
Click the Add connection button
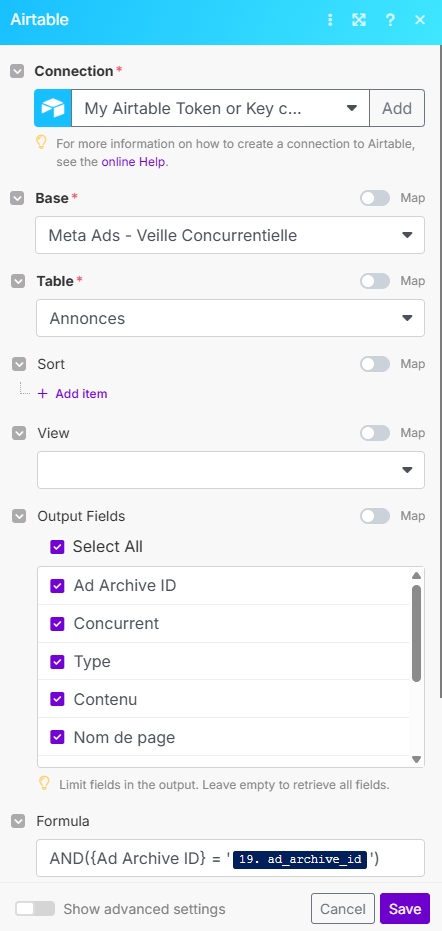397,108
